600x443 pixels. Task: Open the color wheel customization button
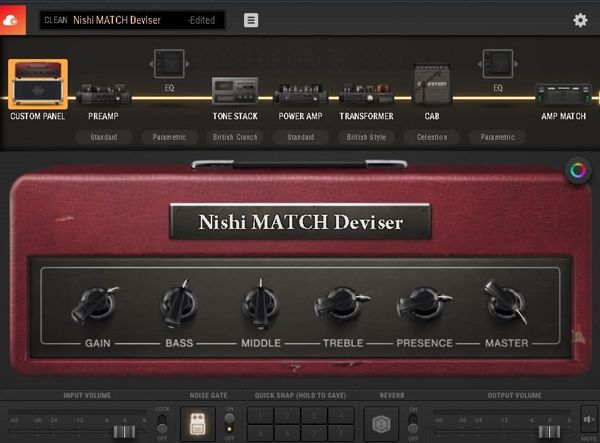tap(578, 170)
